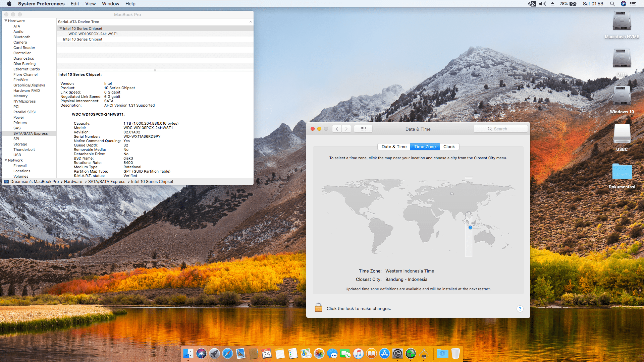Open System Preferences in dock
This screenshot has width=644, height=362.
[397, 353]
